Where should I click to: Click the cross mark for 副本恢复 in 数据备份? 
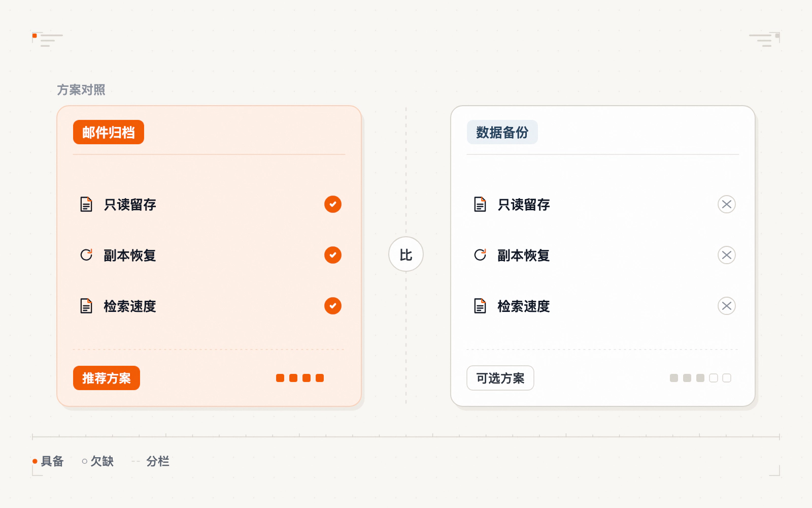click(x=727, y=255)
